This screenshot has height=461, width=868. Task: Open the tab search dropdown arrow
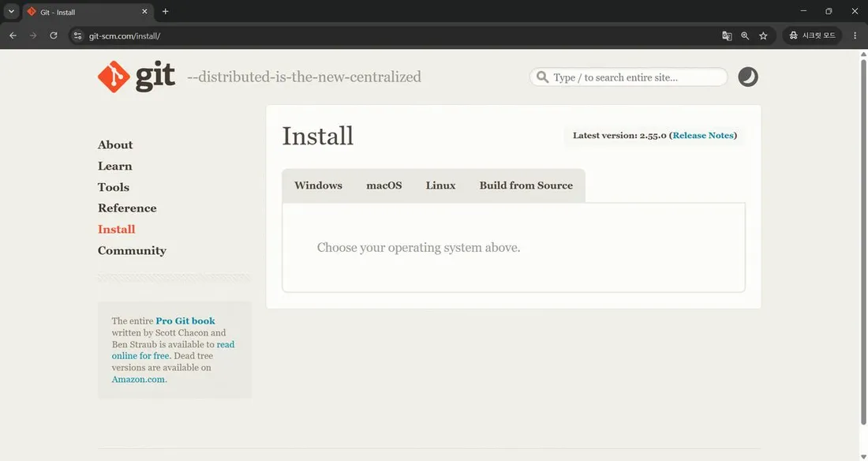(x=11, y=11)
